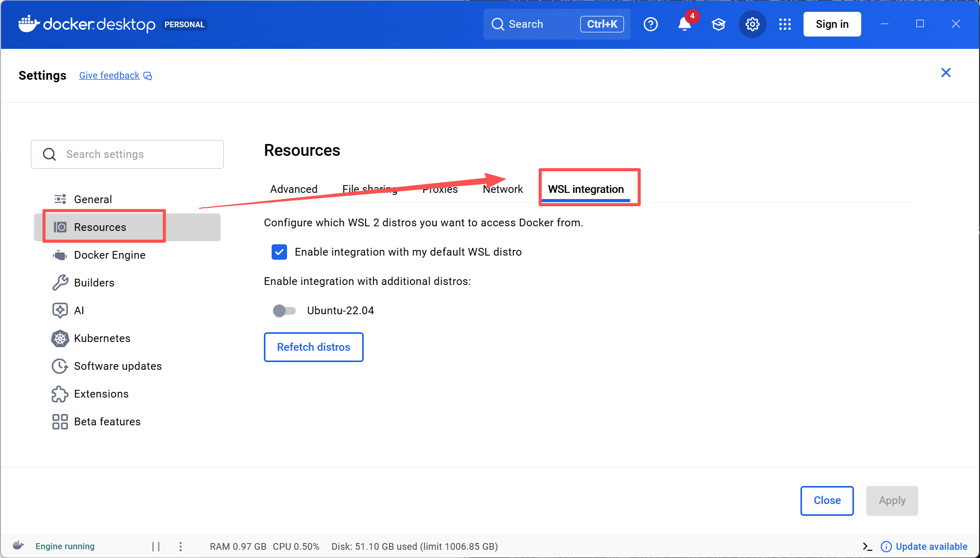The width and height of the screenshot is (980, 558).
Task: Click the update info circle icon
Action: pos(886,547)
